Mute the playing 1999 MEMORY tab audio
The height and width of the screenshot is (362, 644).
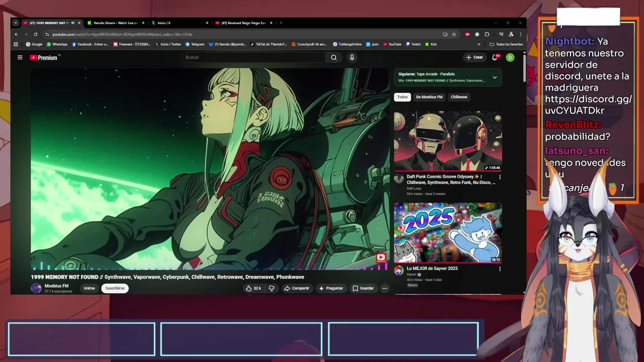tap(72, 23)
